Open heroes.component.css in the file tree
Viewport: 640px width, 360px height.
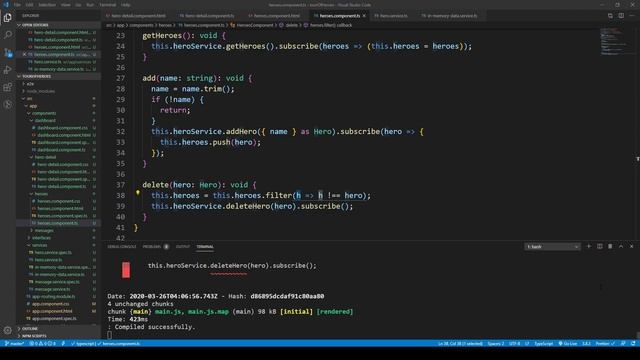click(x=58, y=201)
